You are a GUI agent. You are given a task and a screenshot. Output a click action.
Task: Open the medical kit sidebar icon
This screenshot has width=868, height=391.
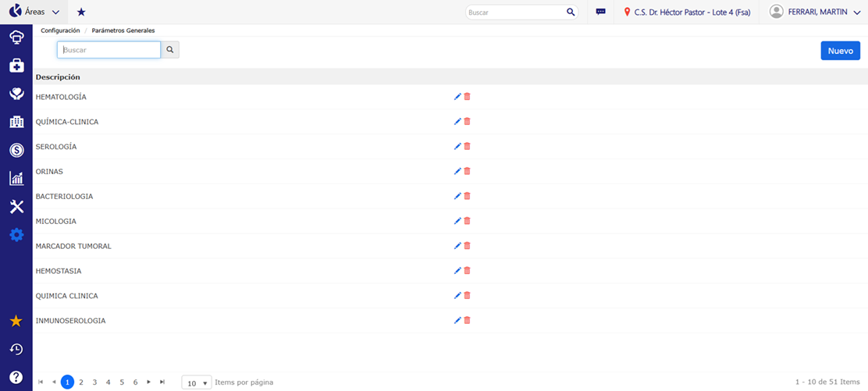click(16, 66)
